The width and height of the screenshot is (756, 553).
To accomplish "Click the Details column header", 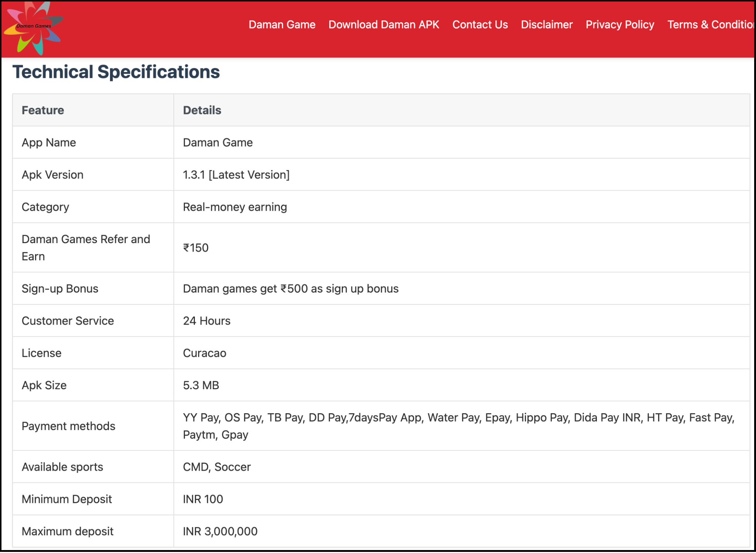I will 202,110.
